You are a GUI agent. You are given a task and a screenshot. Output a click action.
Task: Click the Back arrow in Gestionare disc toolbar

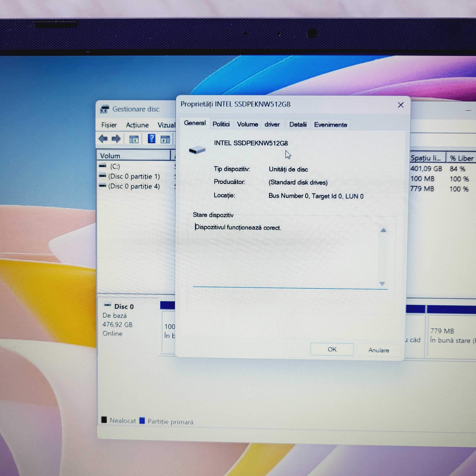coord(103,139)
